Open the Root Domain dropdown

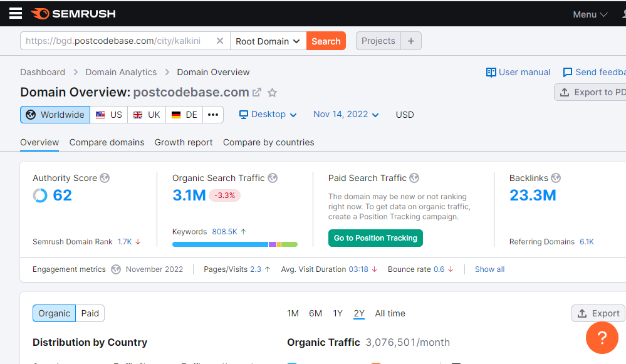(268, 41)
